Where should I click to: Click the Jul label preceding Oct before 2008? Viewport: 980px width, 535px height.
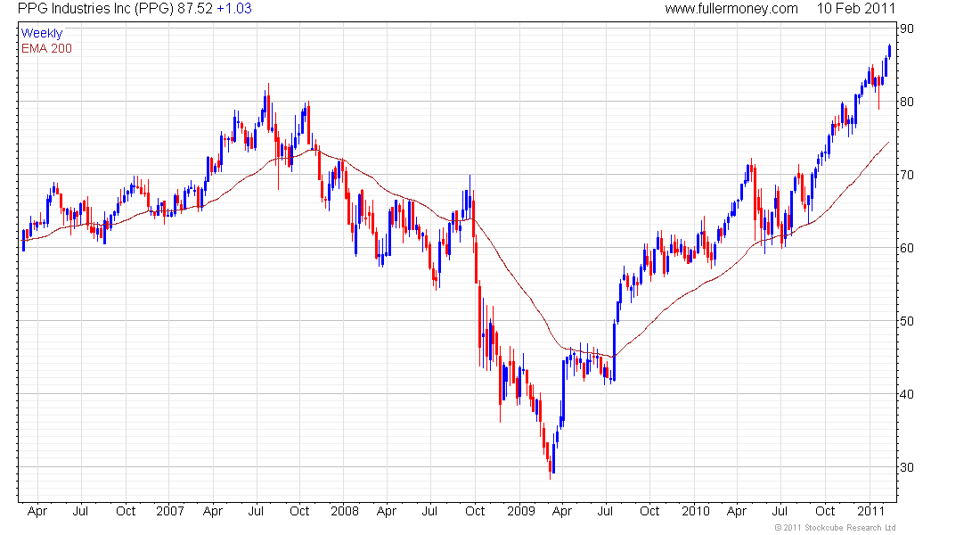[256, 511]
